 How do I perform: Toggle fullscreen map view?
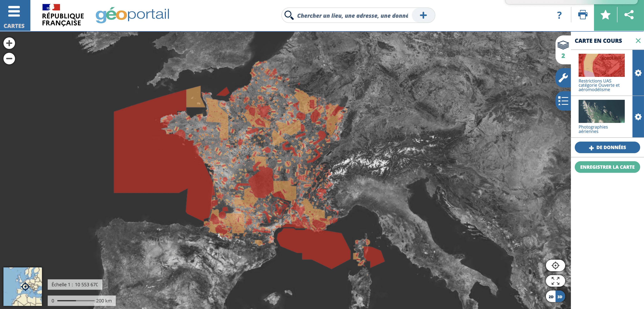coord(555,281)
